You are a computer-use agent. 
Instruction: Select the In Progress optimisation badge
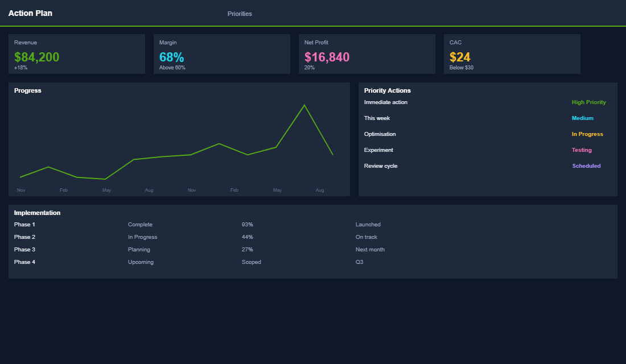[x=587, y=134]
